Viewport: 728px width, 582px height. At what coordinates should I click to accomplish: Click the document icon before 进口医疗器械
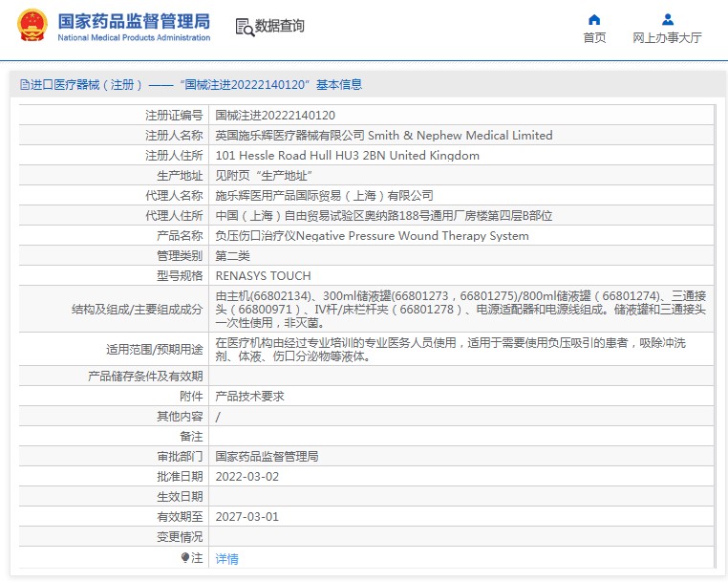pos(24,84)
